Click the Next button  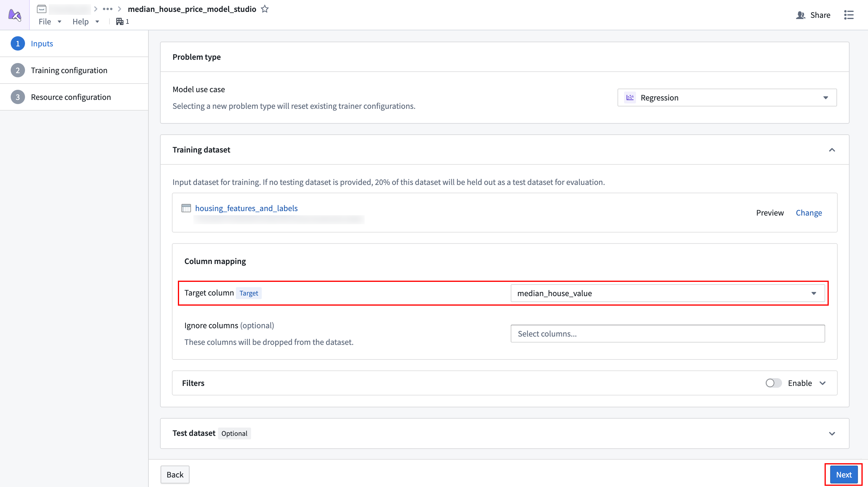point(843,475)
